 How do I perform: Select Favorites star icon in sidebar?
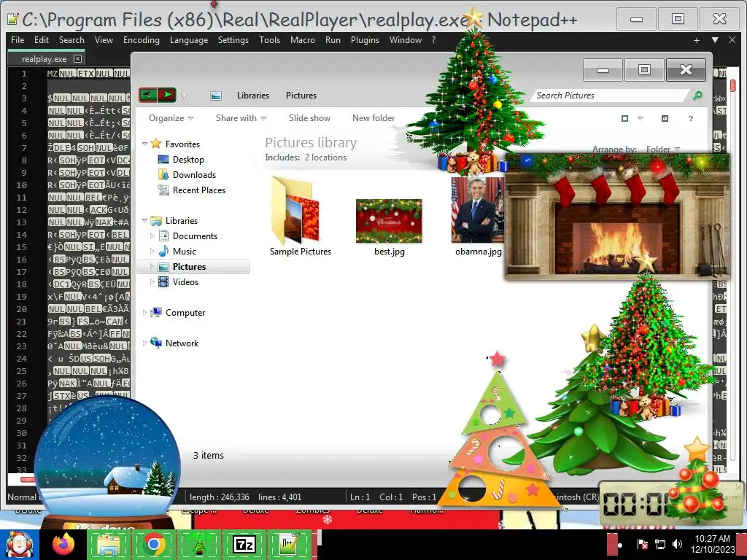click(x=156, y=144)
